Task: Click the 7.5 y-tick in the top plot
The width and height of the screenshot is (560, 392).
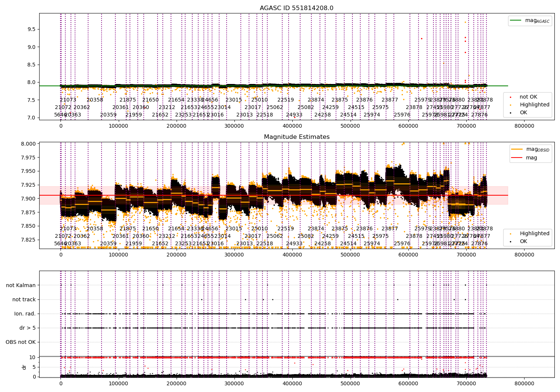Action: coord(32,100)
